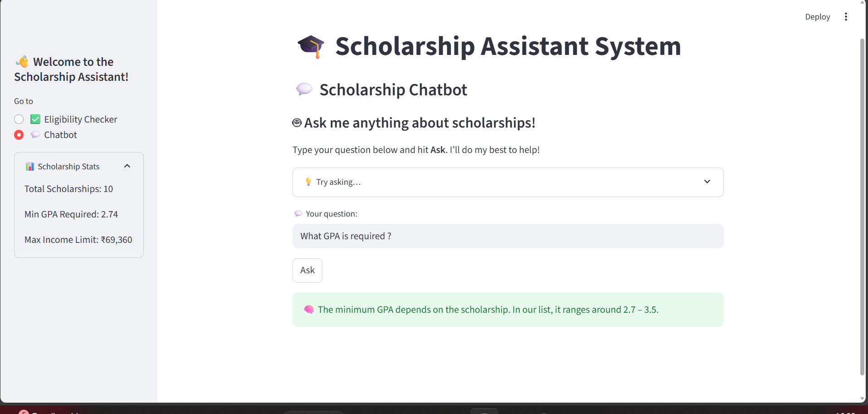The width and height of the screenshot is (868, 414).
Task: Click the Deploy menu item
Action: coord(817,16)
